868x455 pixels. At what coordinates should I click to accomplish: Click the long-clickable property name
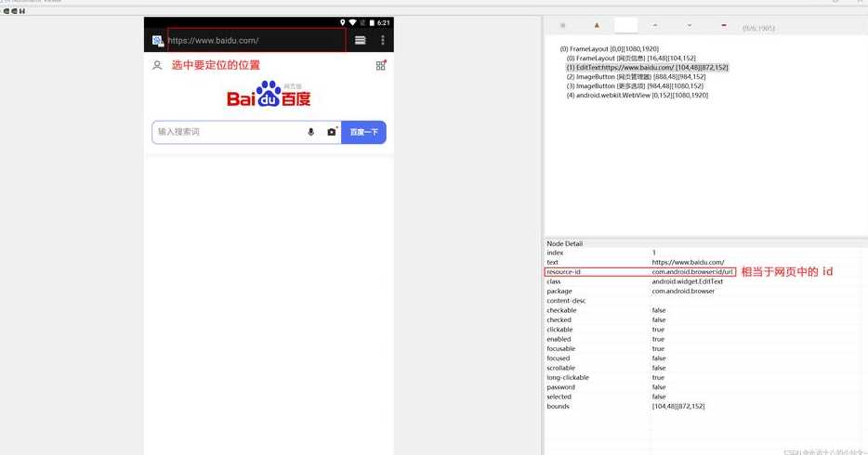click(568, 378)
